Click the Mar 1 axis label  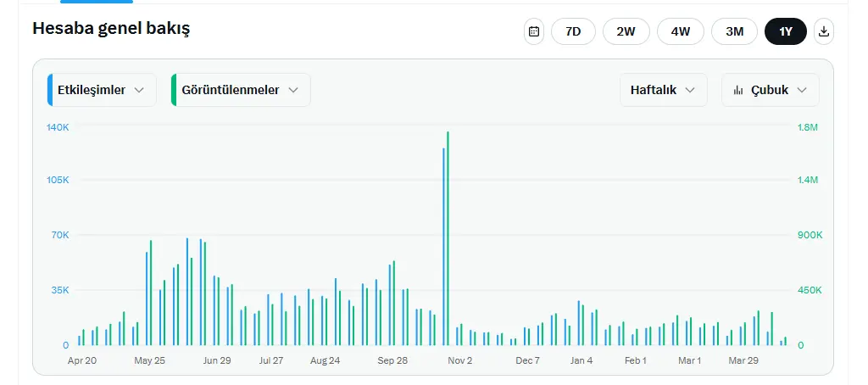[x=690, y=360]
